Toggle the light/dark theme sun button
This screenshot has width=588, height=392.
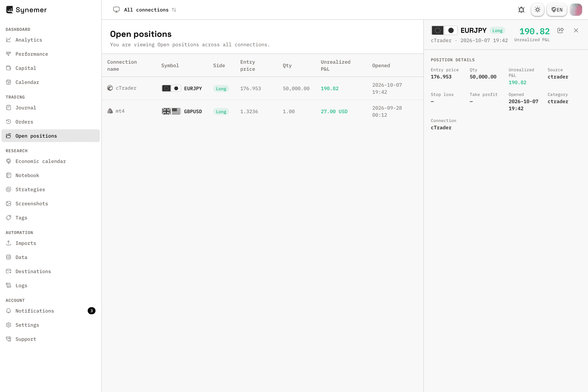tap(537, 10)
